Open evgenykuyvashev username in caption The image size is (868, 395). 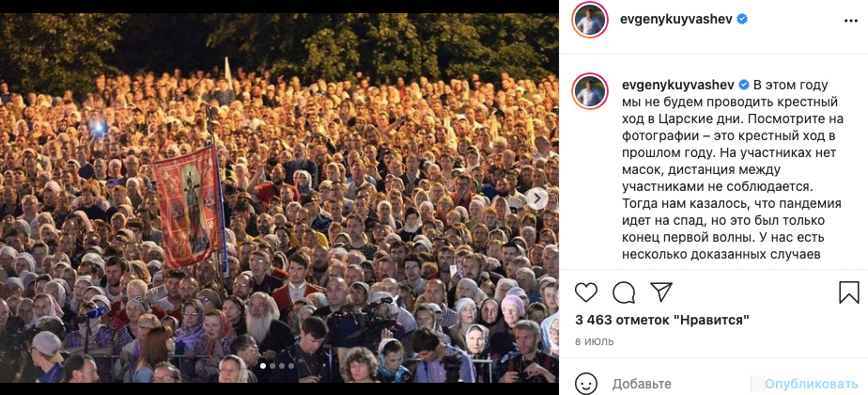click(x=676, y=85)
